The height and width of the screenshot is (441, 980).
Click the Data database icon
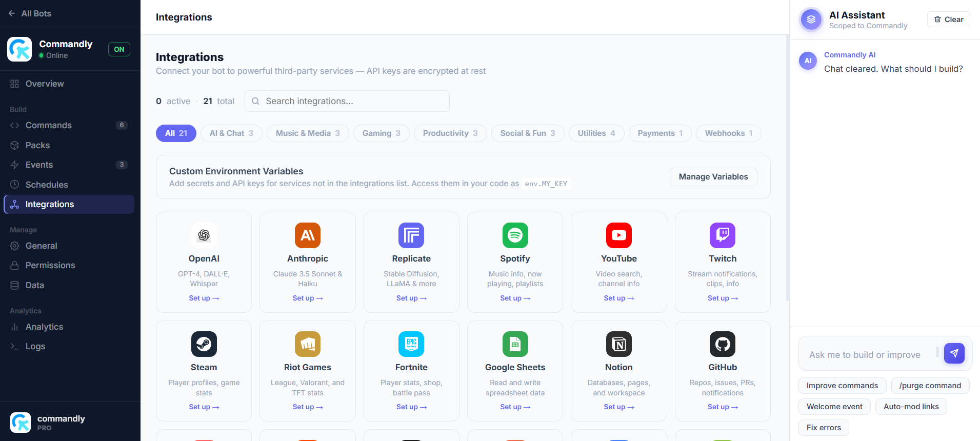pyautogui.click(x=14, y=285)
